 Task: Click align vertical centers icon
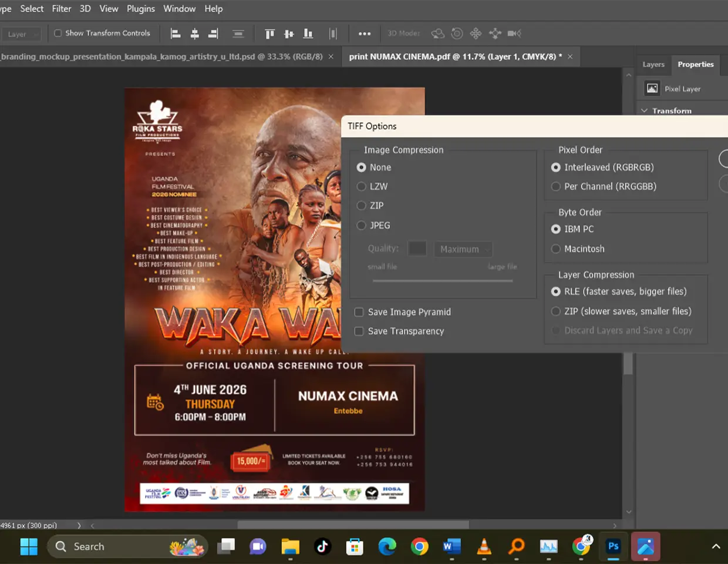pos(289,33)
